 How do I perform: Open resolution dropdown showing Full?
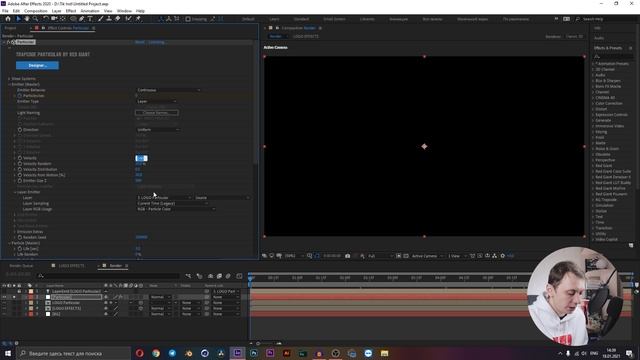[x=380, y=256]
